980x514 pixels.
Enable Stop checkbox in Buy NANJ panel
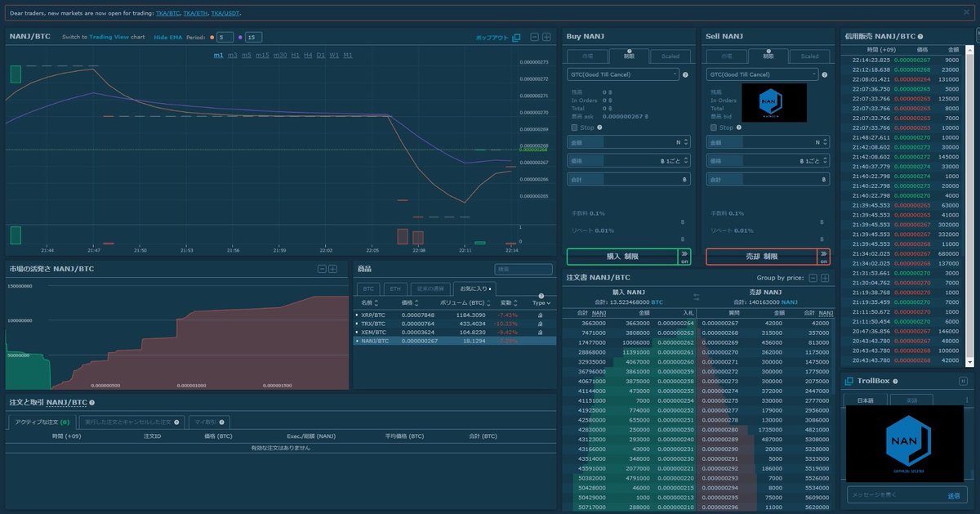[575, 127]
